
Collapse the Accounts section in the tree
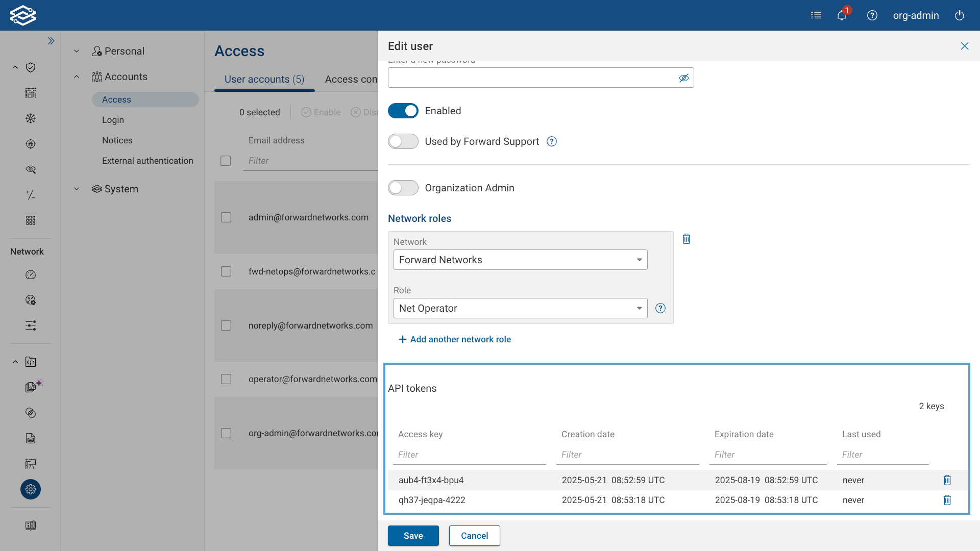(x=77, y=77)
